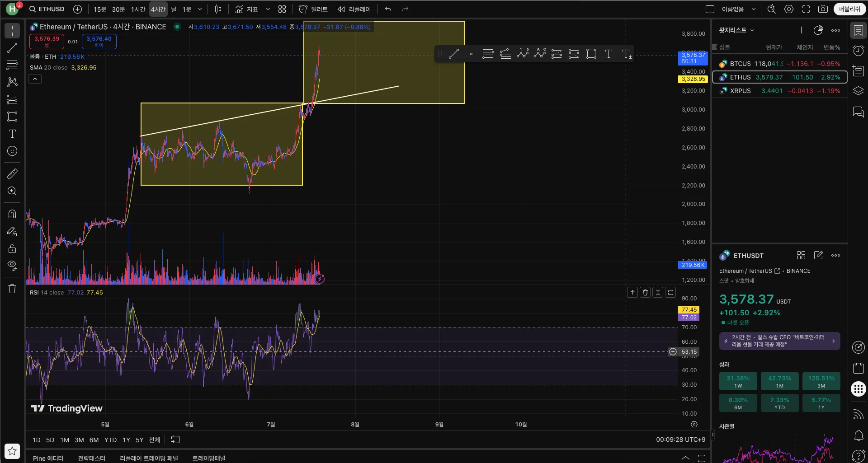Collapse the bottom panel chevron

(x=685, y=458)
